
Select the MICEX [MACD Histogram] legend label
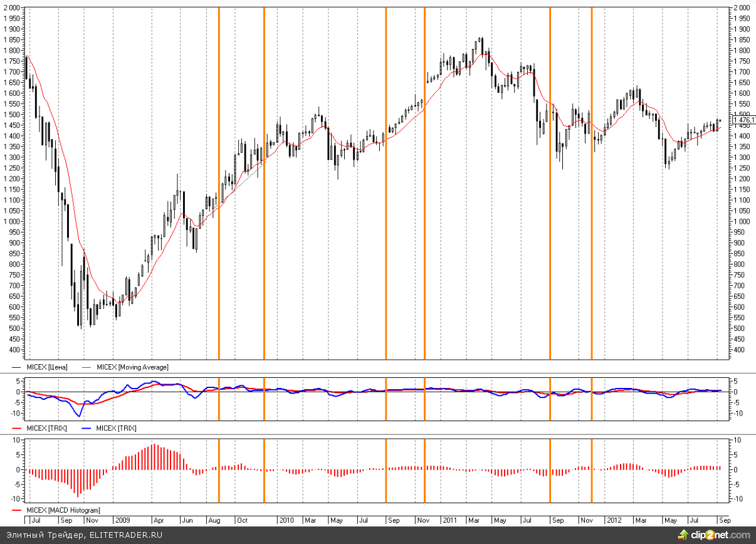coord(63,511)
